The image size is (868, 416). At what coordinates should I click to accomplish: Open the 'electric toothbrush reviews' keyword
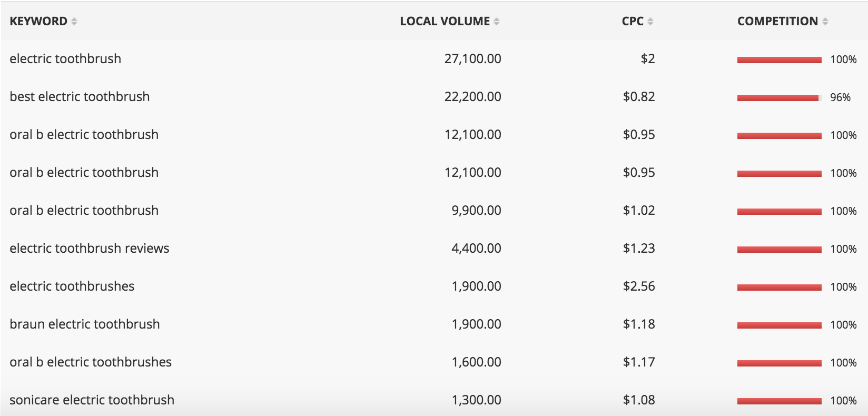pos(90,249)
